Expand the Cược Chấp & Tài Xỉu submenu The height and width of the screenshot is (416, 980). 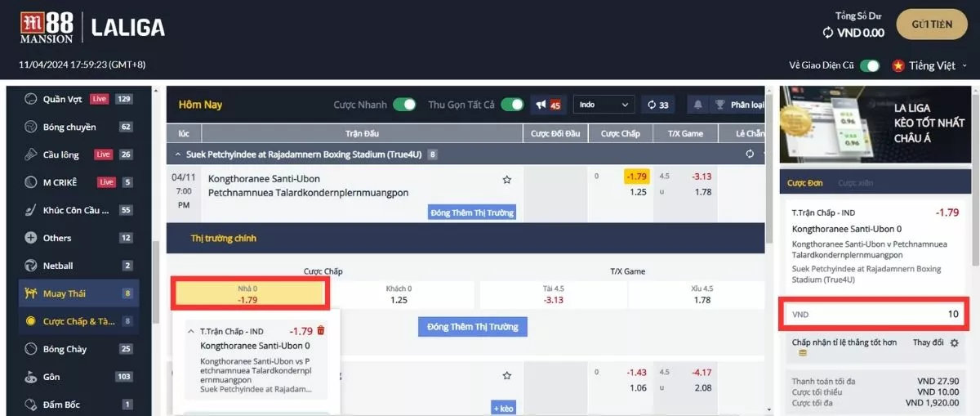79,321
